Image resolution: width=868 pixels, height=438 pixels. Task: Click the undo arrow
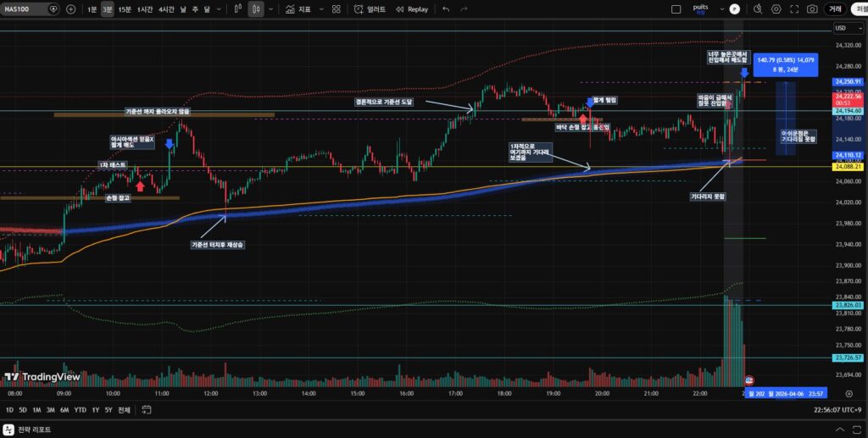coord(446,9)
